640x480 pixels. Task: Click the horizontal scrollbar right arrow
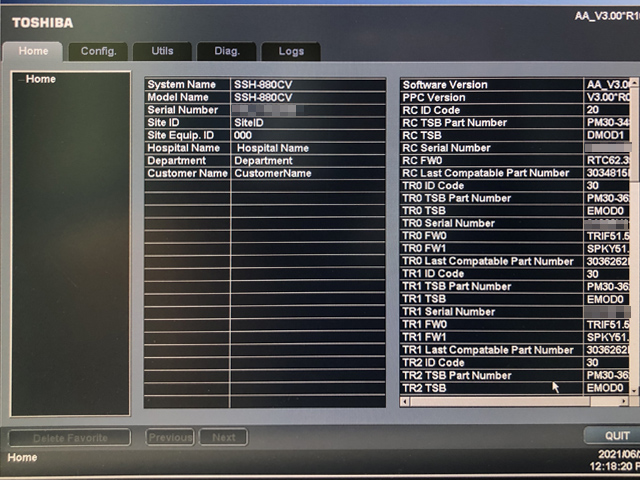pyautogui.click(x=624, y=402)
